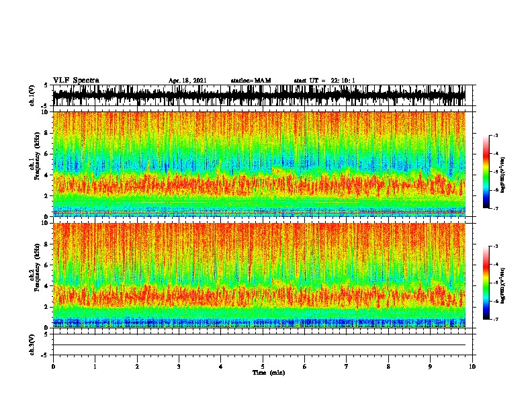This screenshot has width=532, height=411.
Task: Click the log(PSD) label beside ch.2 color bar
Action: tap(503, 285)
